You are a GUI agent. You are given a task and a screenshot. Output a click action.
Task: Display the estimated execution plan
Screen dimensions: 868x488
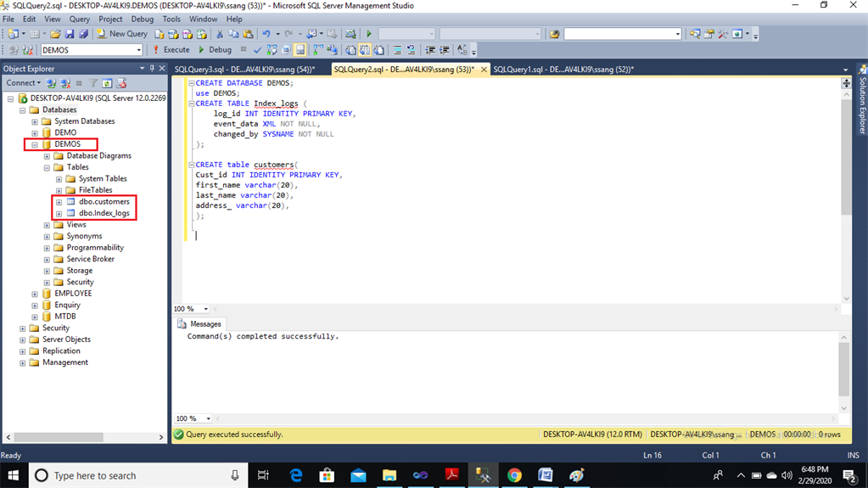(272, 50)
